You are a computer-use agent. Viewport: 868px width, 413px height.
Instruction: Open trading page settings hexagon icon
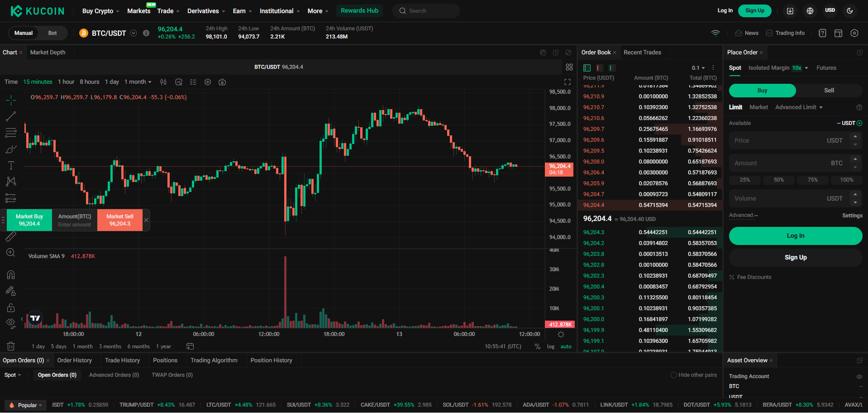pyautogui.click(x=854, y=33)
